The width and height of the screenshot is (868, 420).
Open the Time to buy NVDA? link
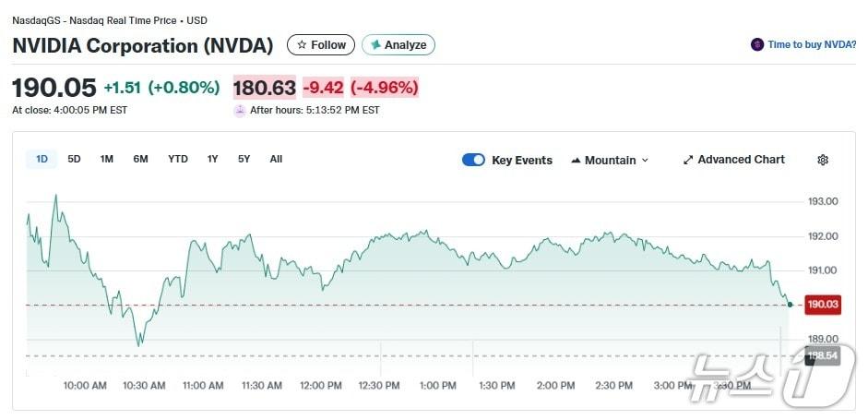coord(812,44)
